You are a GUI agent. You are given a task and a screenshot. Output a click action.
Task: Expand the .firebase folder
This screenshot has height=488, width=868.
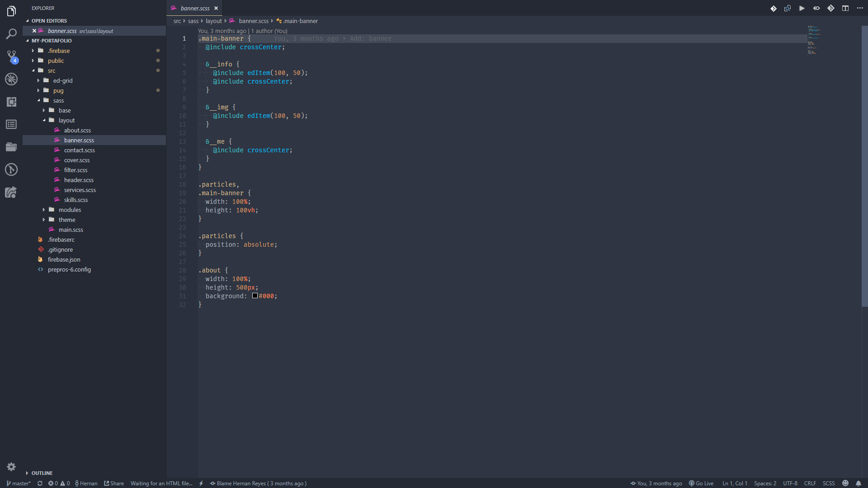59,51
